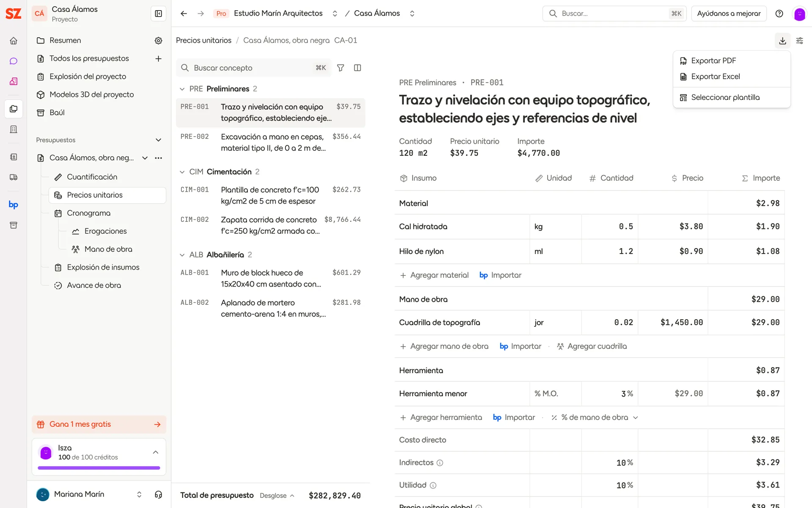Open Resumen settings gear icon
Screen dimensions: 812x508
click(159, 41)
